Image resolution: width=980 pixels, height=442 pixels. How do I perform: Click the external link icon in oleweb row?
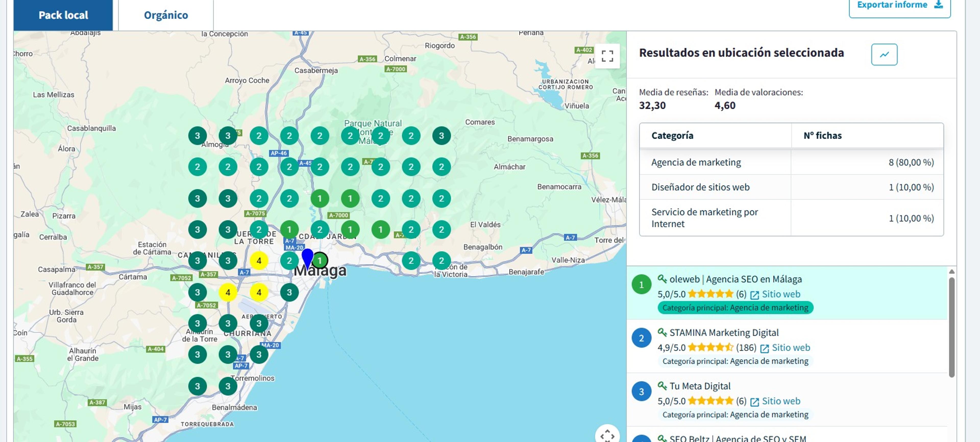tap(754, 295)
